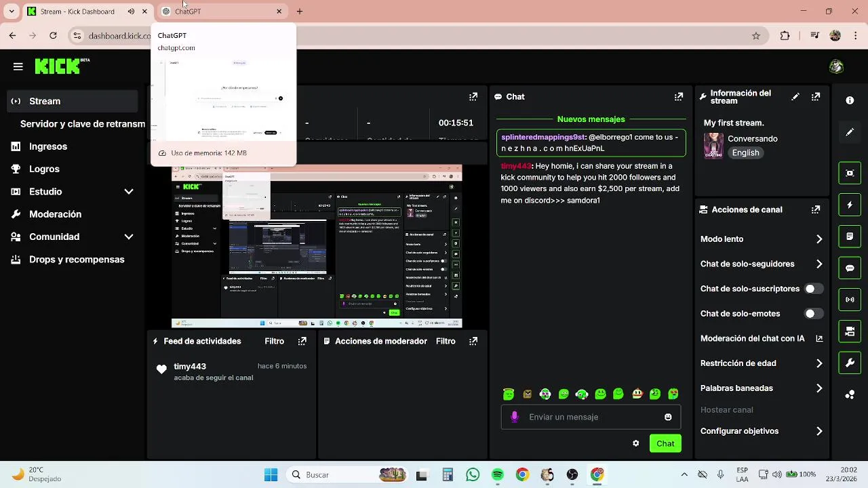Open the info icon in right sidebar

pyautogui.click(x=850, y=100)
